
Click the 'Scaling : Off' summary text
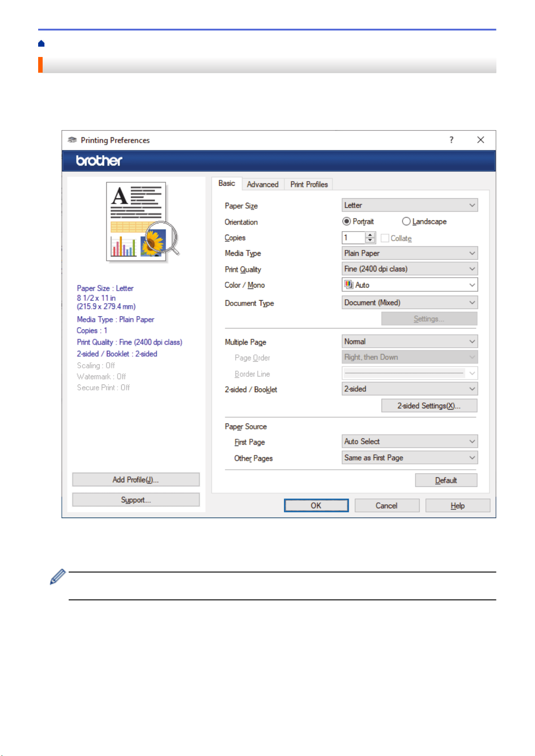click(96, 366)
